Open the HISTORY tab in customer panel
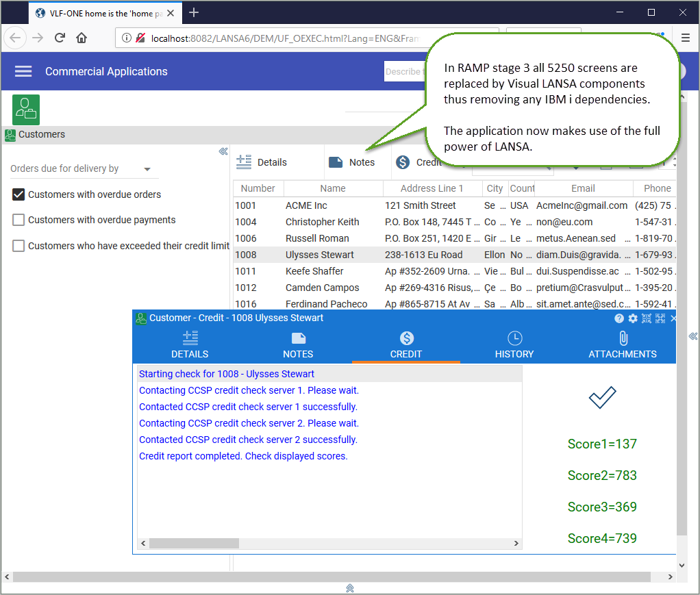The width and height of the screenshot is (700, 595). (x=514, y=345)
